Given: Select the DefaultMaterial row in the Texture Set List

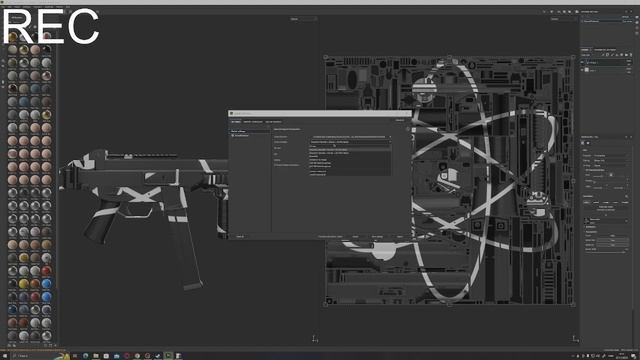Looking at the screenshot, I should click(607, 21).
